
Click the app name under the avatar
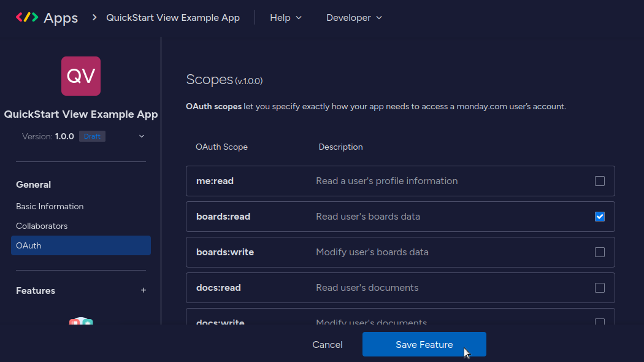(x=81, y=114)
